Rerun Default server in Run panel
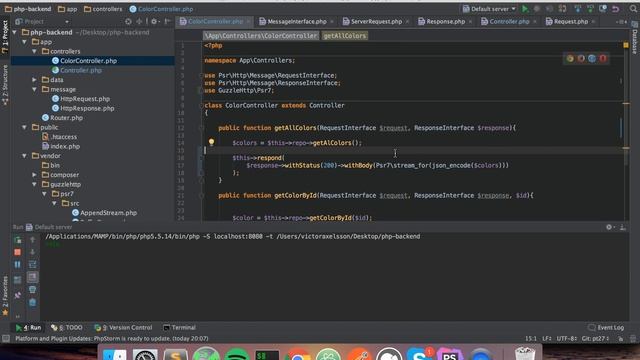Screen dimensions: 640x360 [x=18, y=240]
